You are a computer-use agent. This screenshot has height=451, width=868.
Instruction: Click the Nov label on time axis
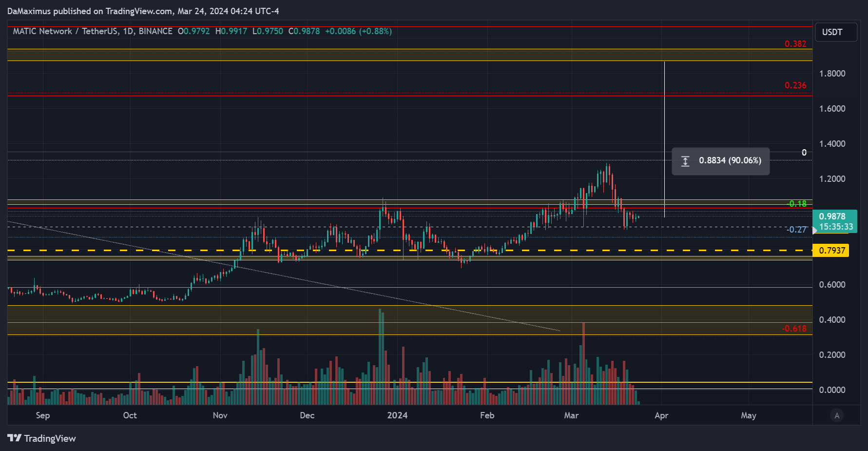click(x=220, y=415)
